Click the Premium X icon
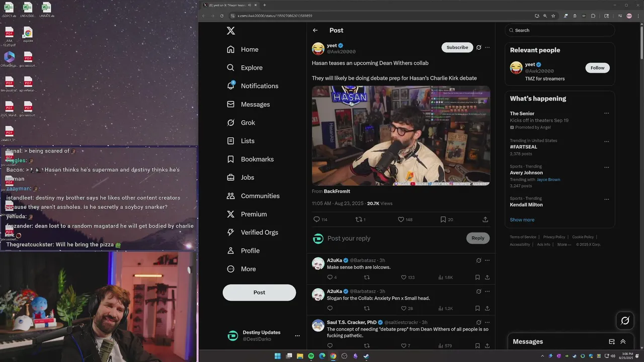This screenshot has width=644, height=362. click(230, 214)
